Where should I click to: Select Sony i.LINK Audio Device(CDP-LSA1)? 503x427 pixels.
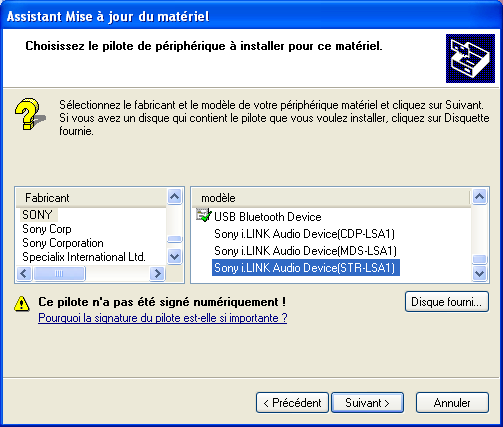tap(304, 234)
